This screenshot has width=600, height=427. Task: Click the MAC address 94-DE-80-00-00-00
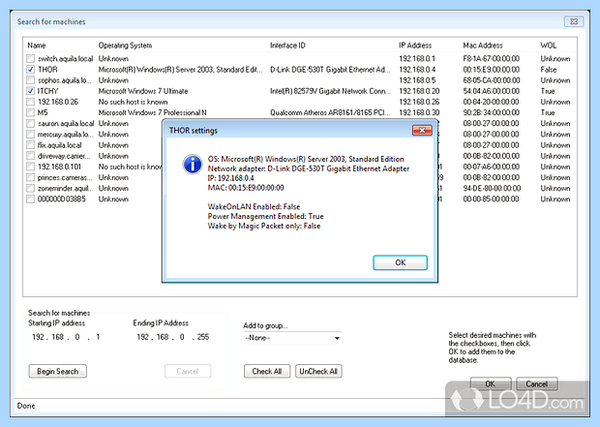click(x=492, y=188)
